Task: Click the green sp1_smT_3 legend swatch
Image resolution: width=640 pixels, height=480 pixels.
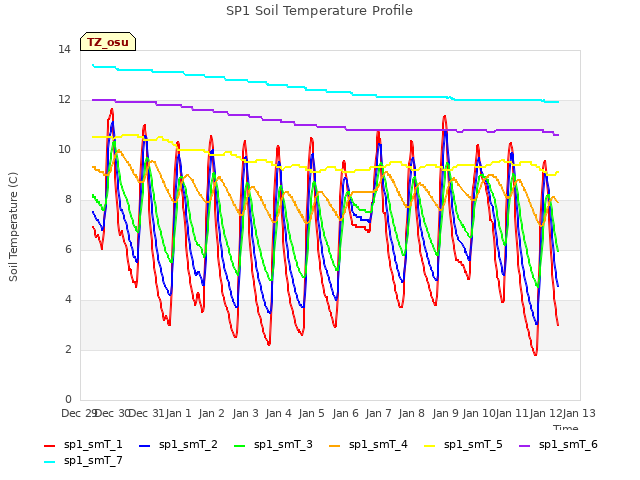Action: click(x=240, y=446)
